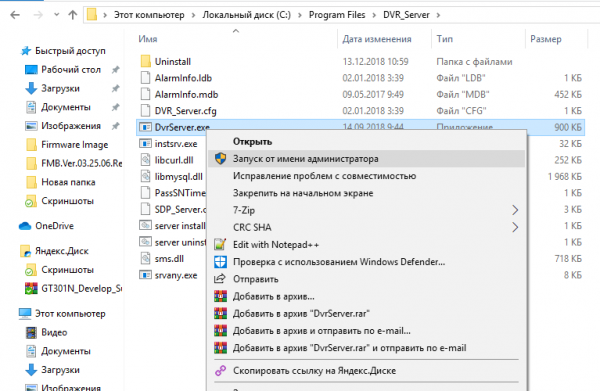
Task: Select AlarmInfo.ldb file
Action: tap(183, 78)
